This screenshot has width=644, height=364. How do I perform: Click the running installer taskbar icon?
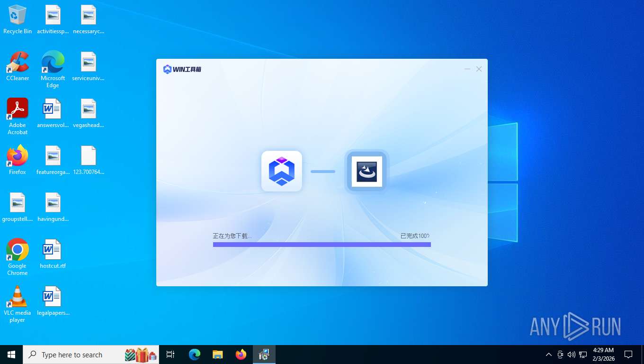click(264, 355)
